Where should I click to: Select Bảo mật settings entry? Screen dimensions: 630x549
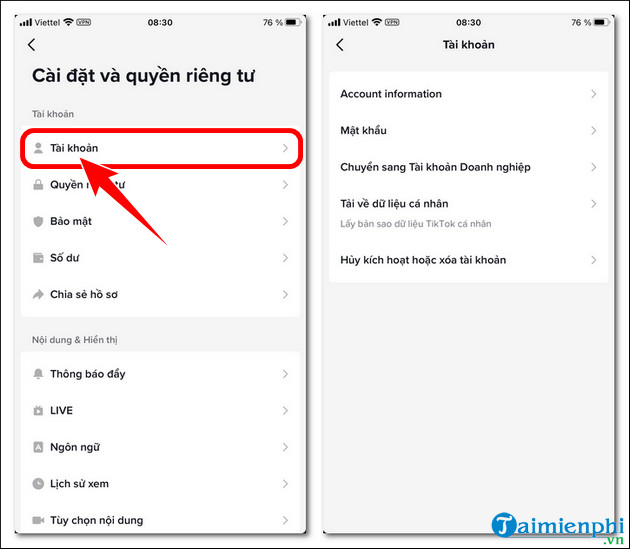[x=161, y=221]
